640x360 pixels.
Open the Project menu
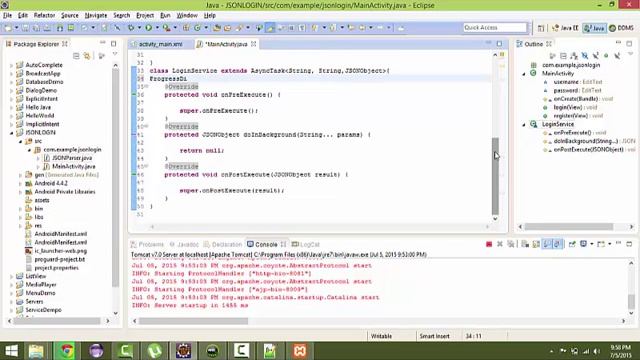point(145,15)
